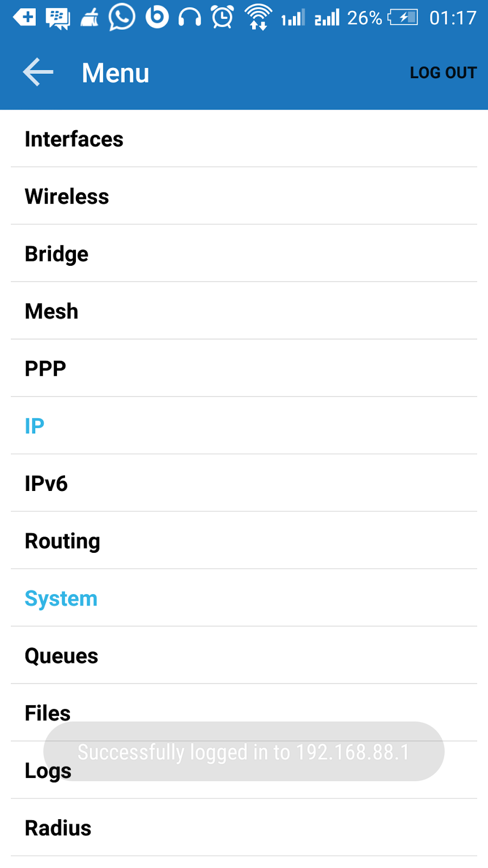Screen dimensions: 488x868
Task: Open the Mesh settings entry
Action: [x=52, y=311]
